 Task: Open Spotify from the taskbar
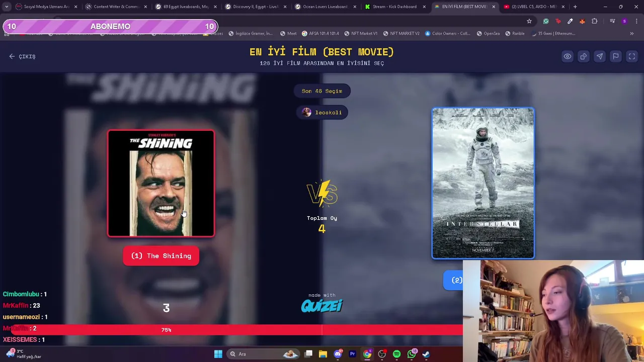pos(396,354)
